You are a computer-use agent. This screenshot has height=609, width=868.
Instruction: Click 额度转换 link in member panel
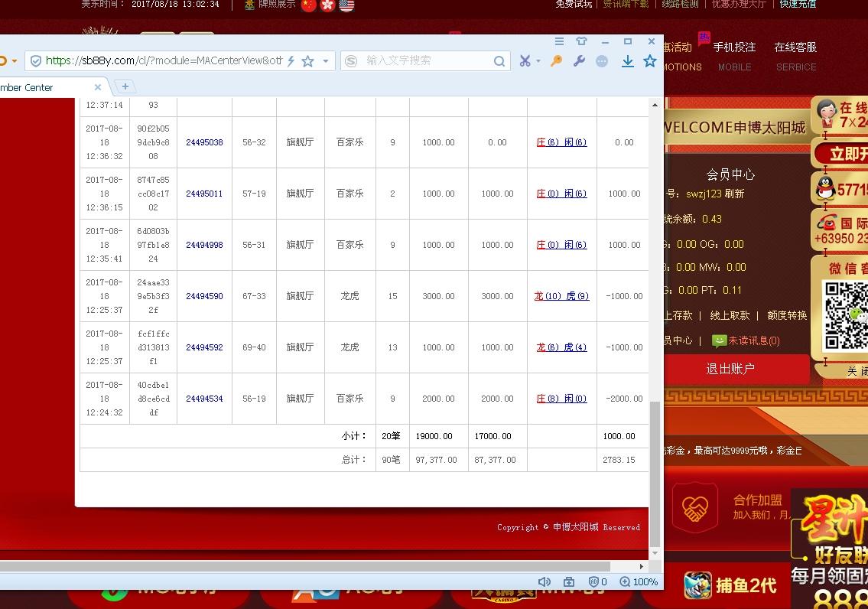[787, 315]
